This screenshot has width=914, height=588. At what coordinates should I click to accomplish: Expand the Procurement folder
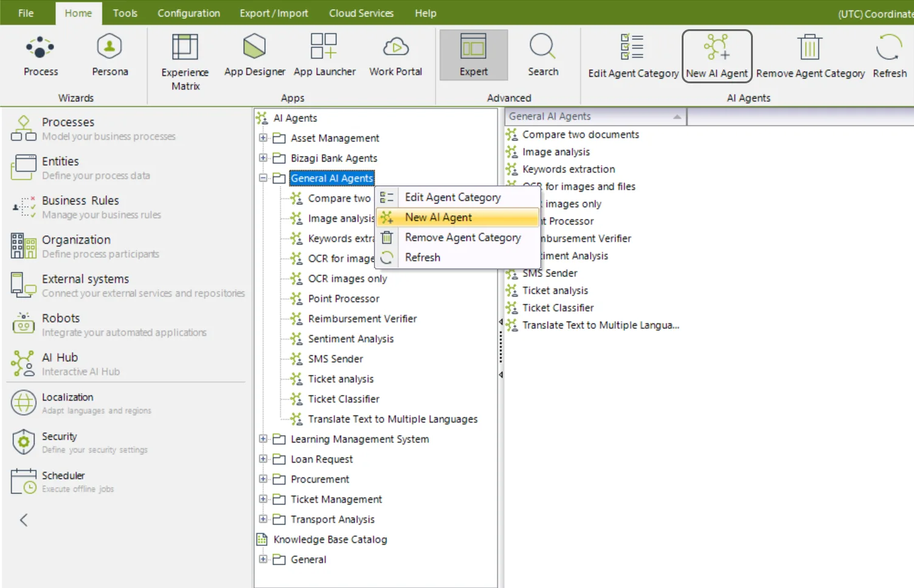click(x=263, y=479)
